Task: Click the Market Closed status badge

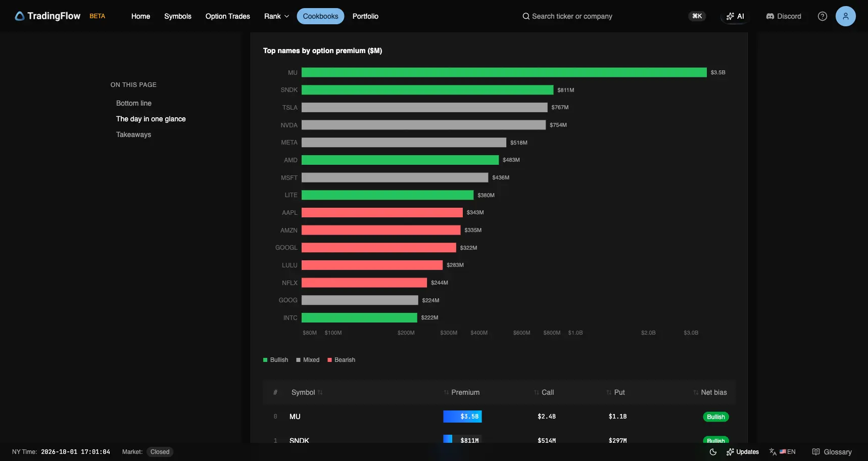Action: [160, 452]
